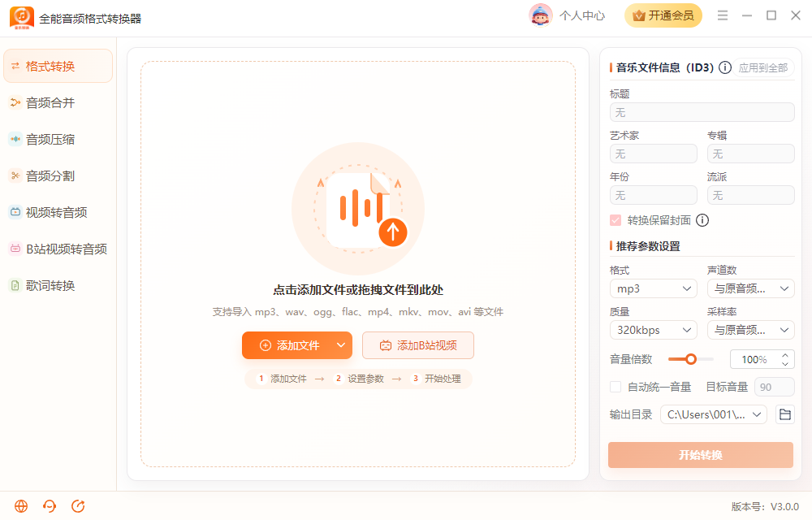Open the 质量 320kbps dropdown
The width and height of the screenshot is (812, 520).
pos(654,330)
